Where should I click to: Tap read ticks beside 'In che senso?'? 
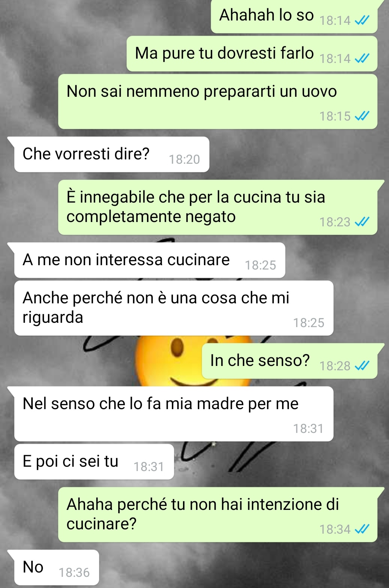click(x=362, y=366)
